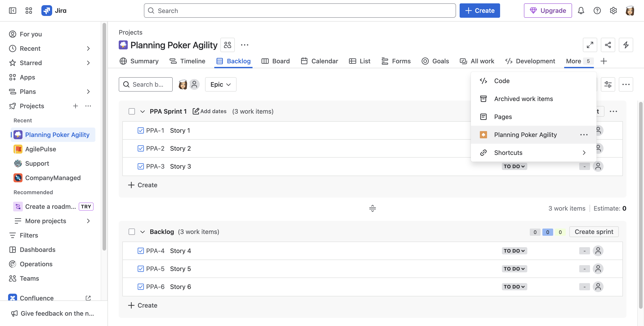
Task: Click the sprint divider handle icon
Action: coord(373,208)
